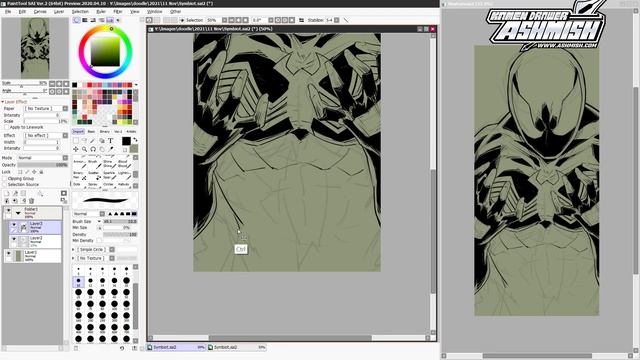Toggle visibility of Layer1

pos(9,253)
